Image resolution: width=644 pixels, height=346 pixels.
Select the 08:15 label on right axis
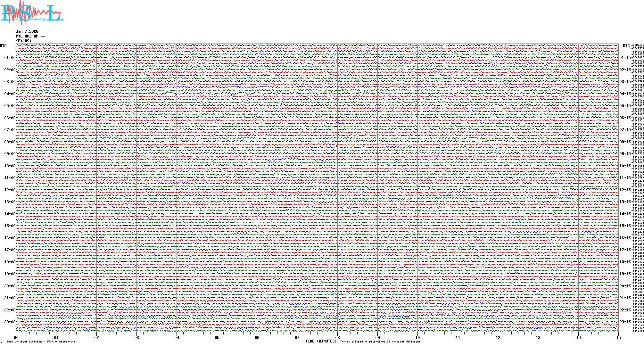pos(625,142)
